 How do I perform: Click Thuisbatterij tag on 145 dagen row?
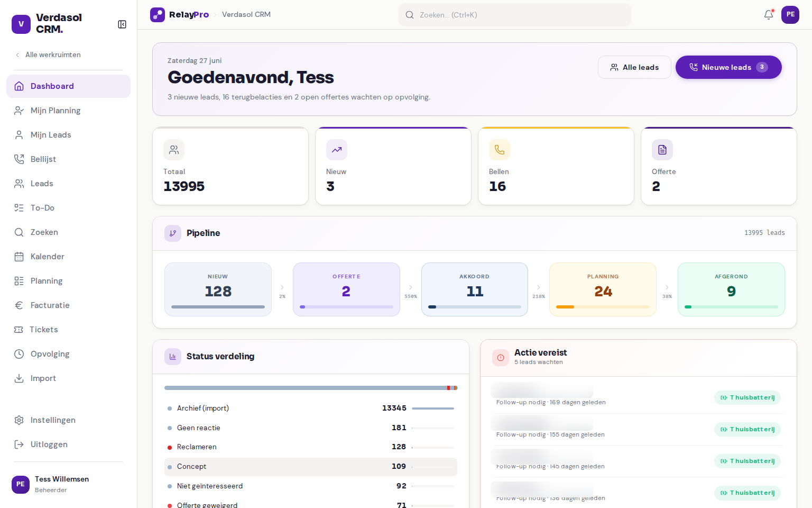(748, 461)
